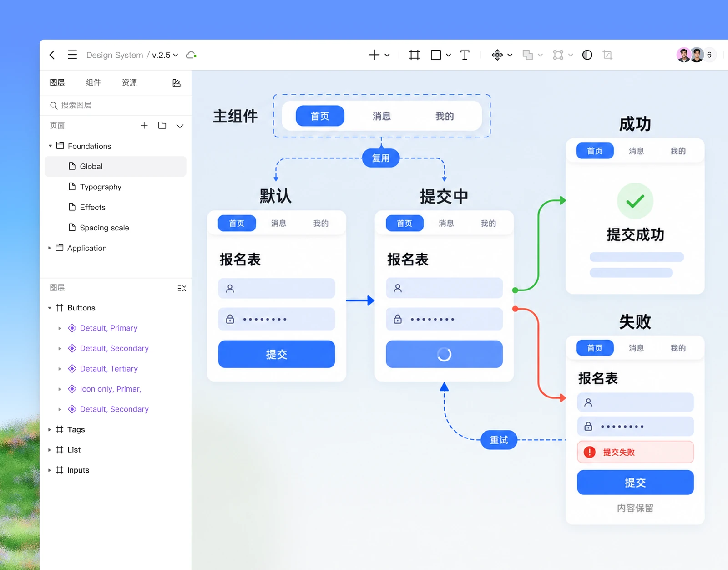Select the Icon only, Primar, layer
The height and width of the screenshot is (570, 728).
(x=111, y=389)
